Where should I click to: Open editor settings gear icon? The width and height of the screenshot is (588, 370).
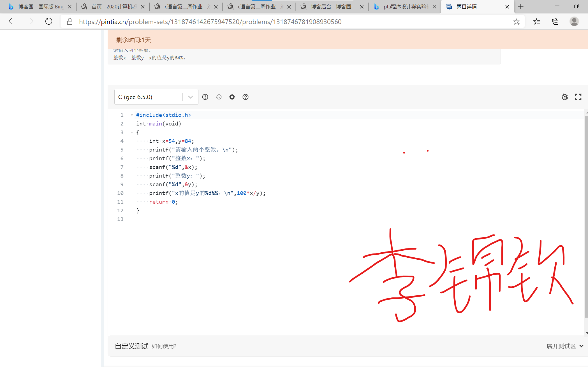point(232,97)
